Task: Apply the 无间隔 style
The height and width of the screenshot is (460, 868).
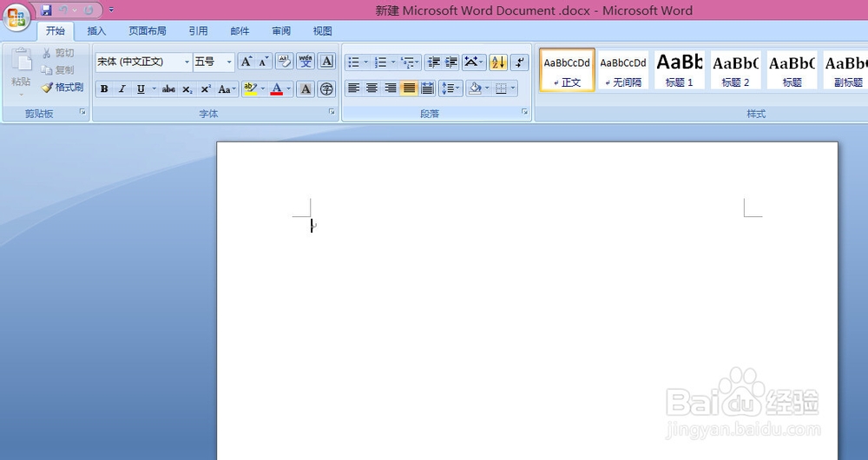Action: tap(623, 70)
